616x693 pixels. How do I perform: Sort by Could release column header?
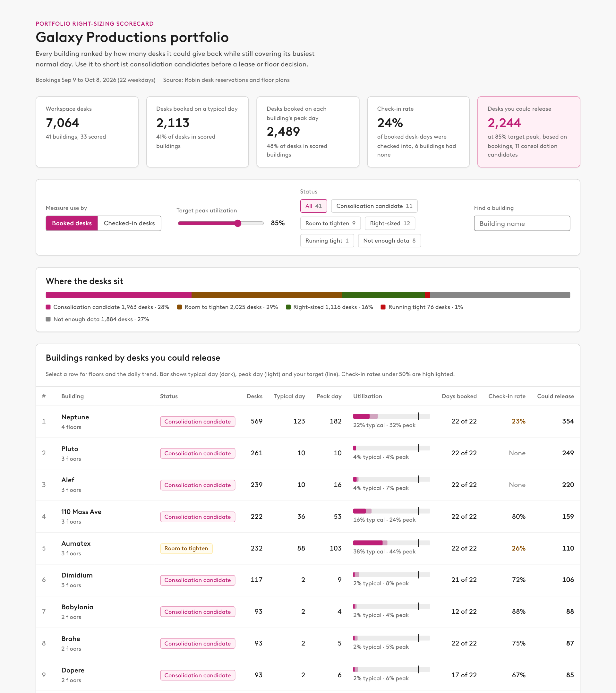(555, 396)
